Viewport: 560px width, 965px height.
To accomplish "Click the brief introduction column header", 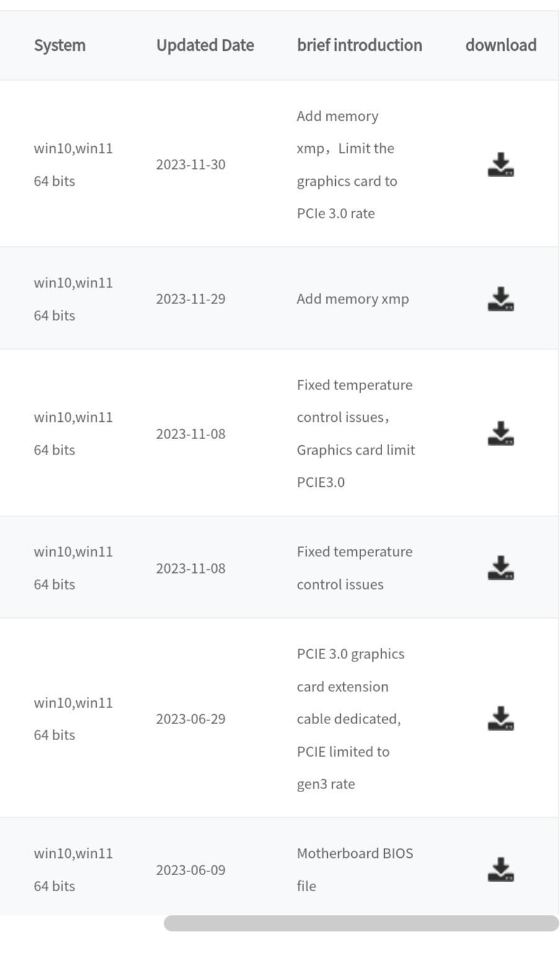I will coord(359,45).
